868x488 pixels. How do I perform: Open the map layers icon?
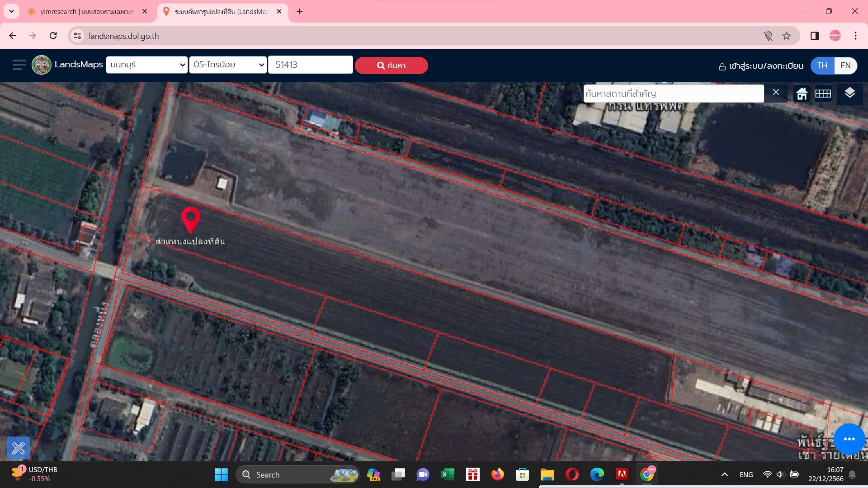(849, 93)
